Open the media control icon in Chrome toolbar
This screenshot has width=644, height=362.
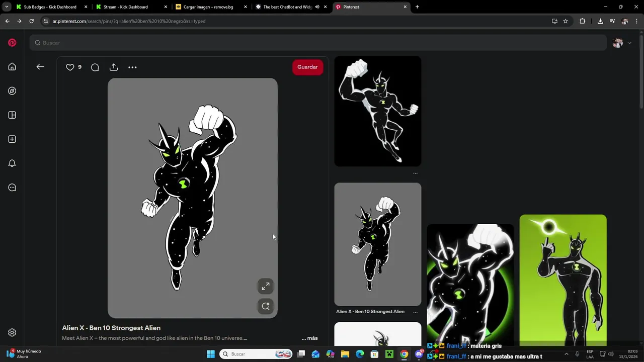(612, 21)
